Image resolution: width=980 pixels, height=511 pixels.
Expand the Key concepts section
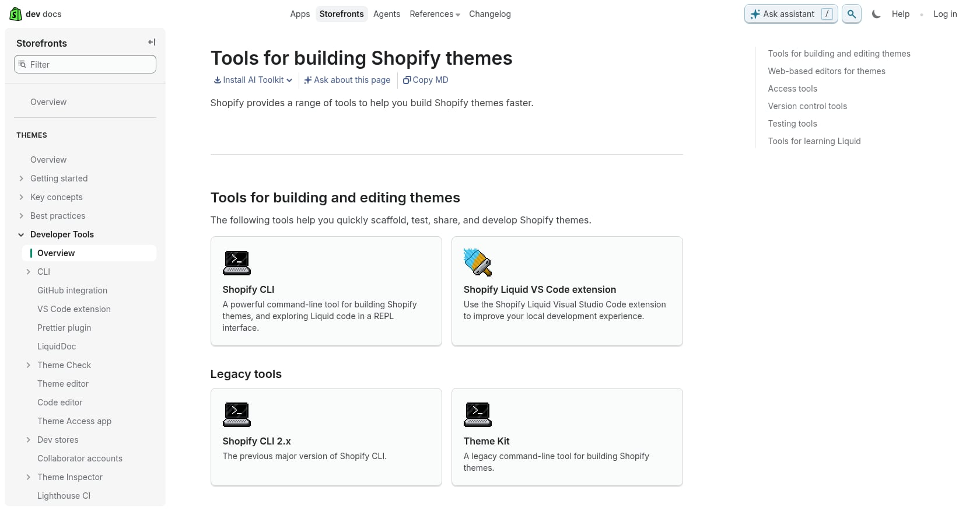click(22, 197)
